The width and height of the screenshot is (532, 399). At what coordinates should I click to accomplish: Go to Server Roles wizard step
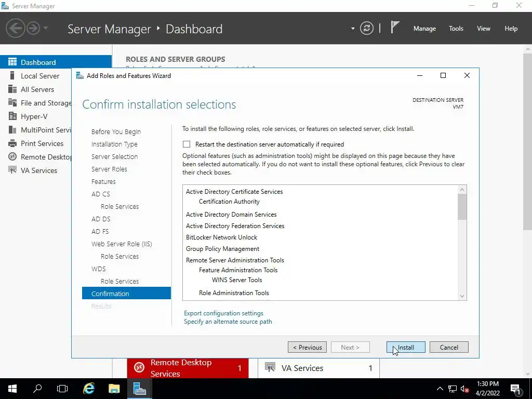coord(109,169)
